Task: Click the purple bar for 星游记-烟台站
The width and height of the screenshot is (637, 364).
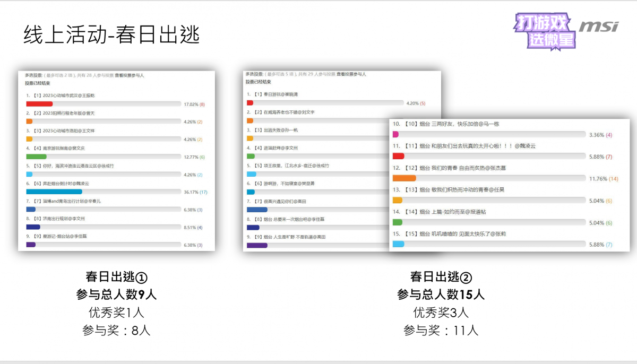Action: point(31,245)
